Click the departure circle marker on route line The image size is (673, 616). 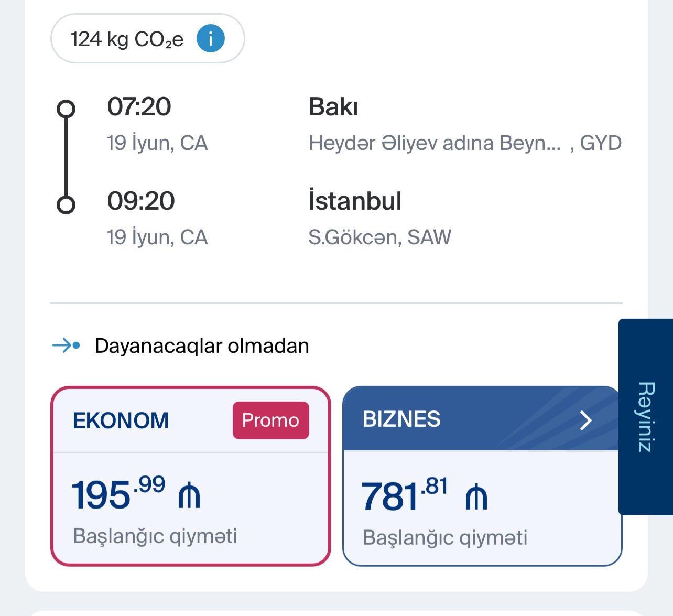[66, 109]
